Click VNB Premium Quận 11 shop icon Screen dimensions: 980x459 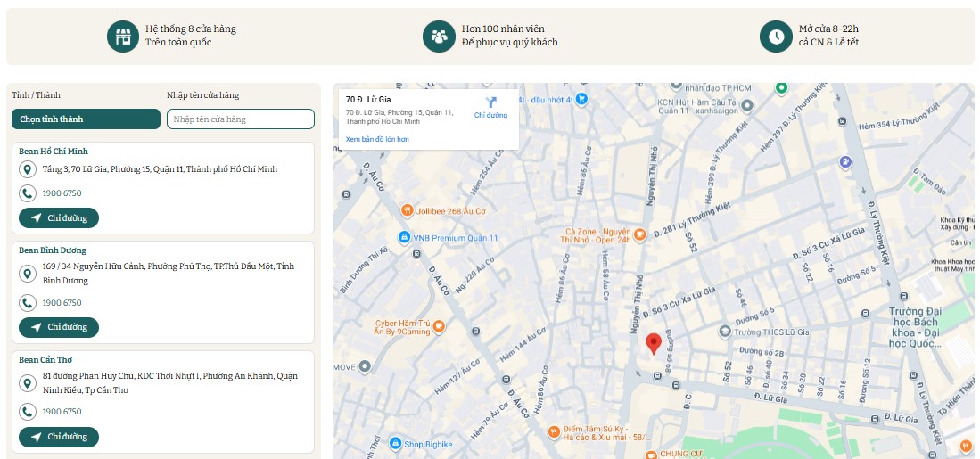[x=404, y=238]
